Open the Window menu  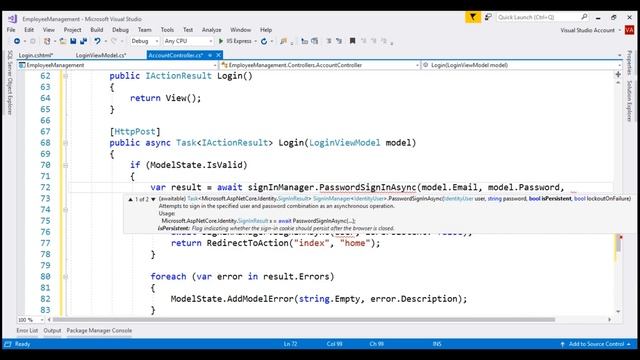240,30
